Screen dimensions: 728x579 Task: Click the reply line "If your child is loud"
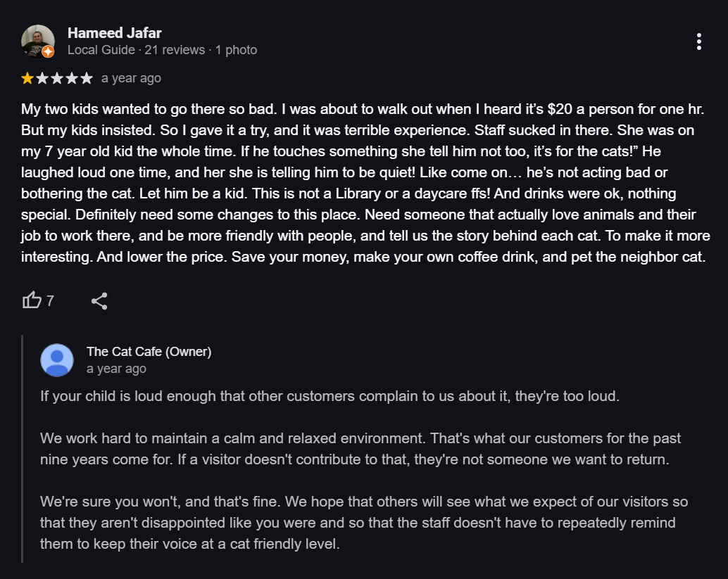click(x=330, y=395)
